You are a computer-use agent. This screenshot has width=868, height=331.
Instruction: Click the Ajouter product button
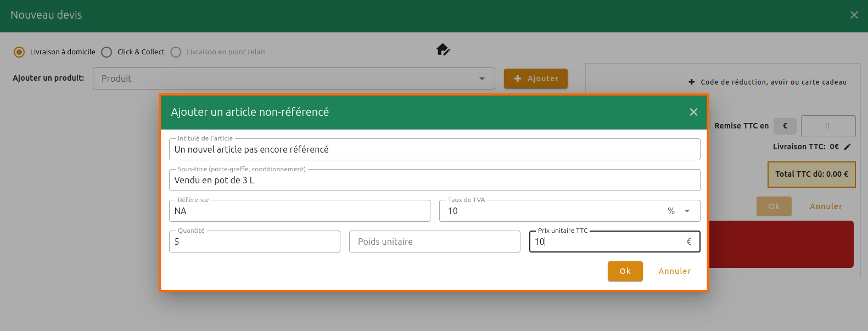coord(536,78)
